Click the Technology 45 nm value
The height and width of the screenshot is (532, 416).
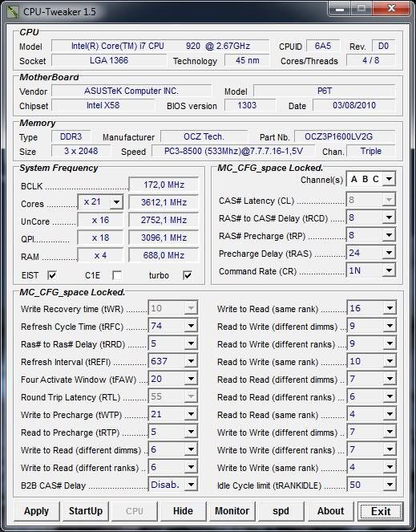pos(247,60)
